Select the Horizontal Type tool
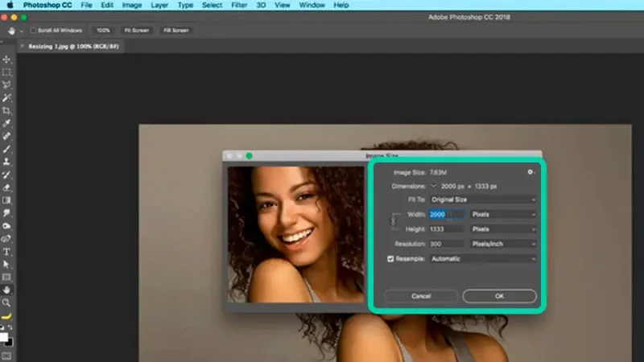 (x=6, y=252)
